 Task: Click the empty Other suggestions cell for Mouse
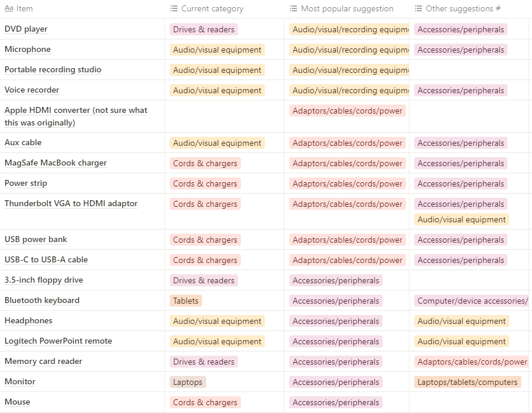[469, 402]
